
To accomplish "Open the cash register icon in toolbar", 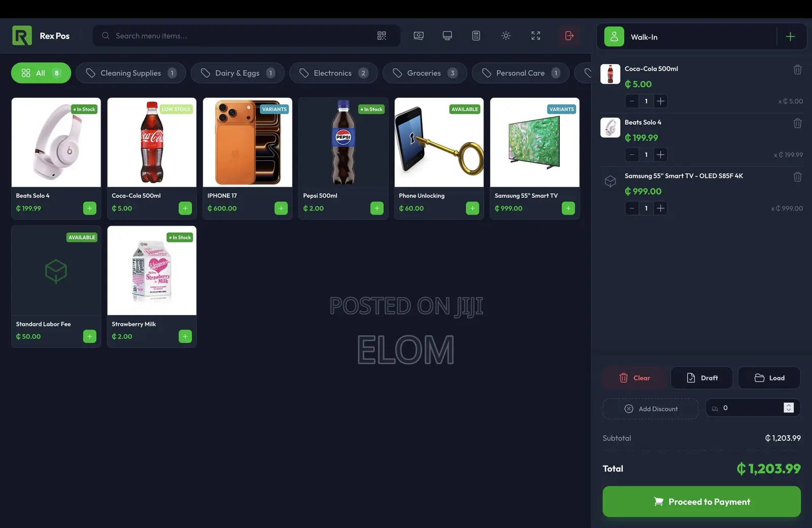I will [419, 36].
